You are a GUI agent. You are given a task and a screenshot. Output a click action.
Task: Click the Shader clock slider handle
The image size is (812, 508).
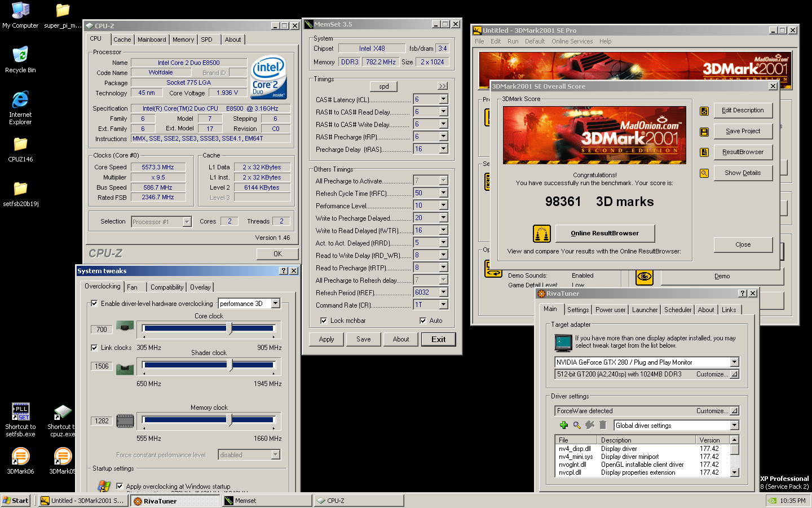coord(230,365)
